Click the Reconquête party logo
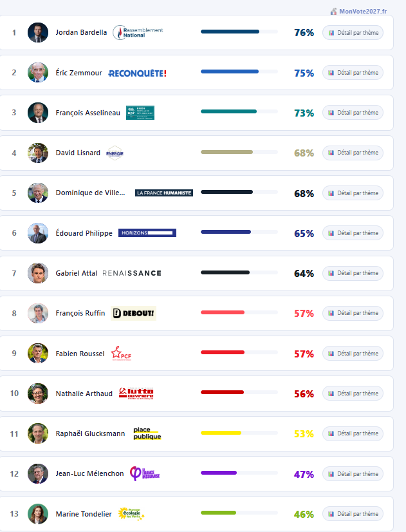The image size is (406, 532). [138, 73]
